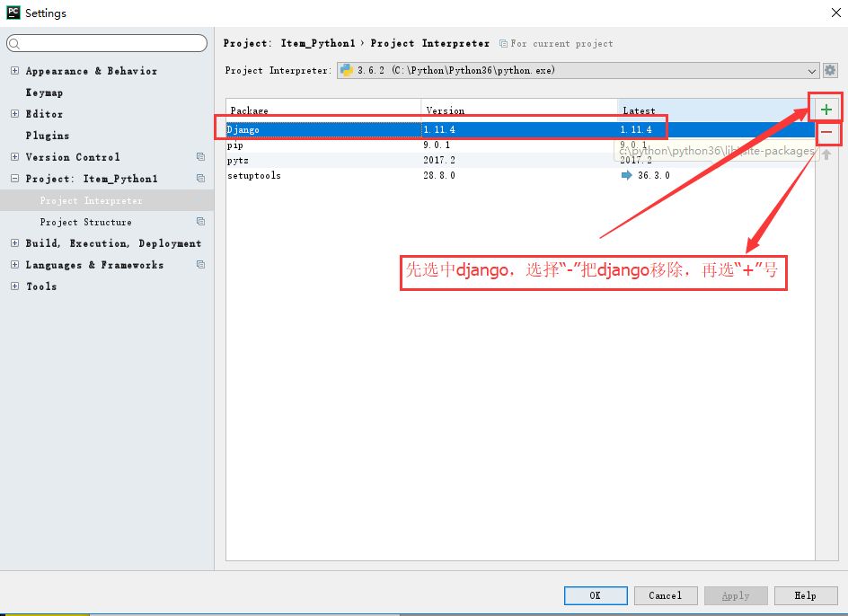Screen dimensions: 848x616
Task: Click the settings search field
Action: pos(107,43)
